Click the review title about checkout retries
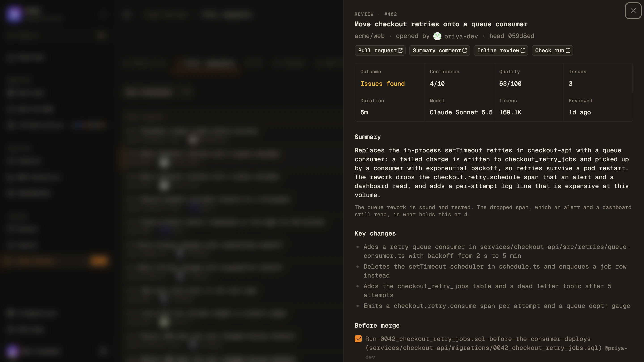The image size is (644, 362). (x=441, y=24)
